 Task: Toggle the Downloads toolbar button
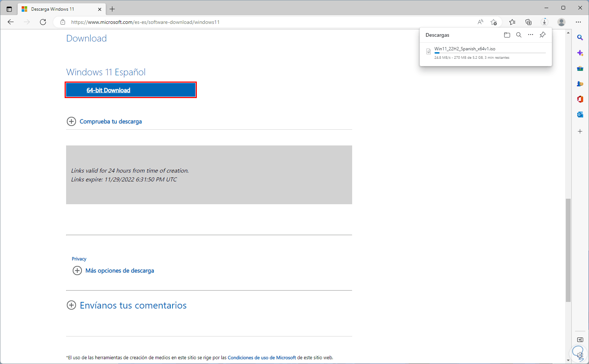pyautogui.click(x=545, y=22)
